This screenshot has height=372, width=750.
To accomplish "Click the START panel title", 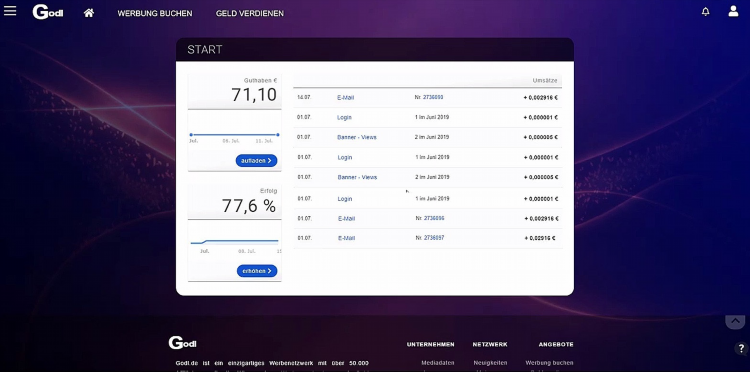I will tap(205, 50).
